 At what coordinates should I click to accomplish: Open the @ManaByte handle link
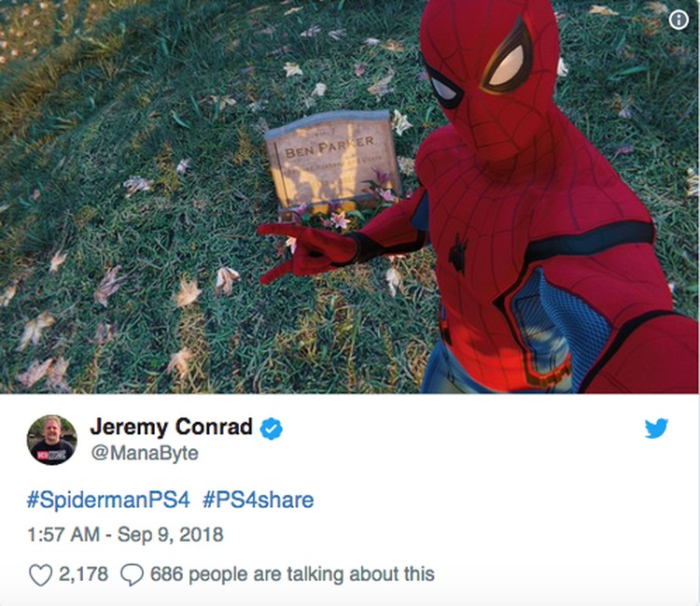point(145,453)
